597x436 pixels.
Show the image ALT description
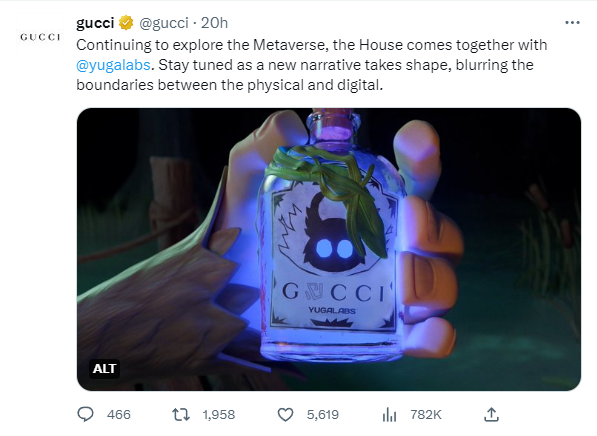pos(104,369)
